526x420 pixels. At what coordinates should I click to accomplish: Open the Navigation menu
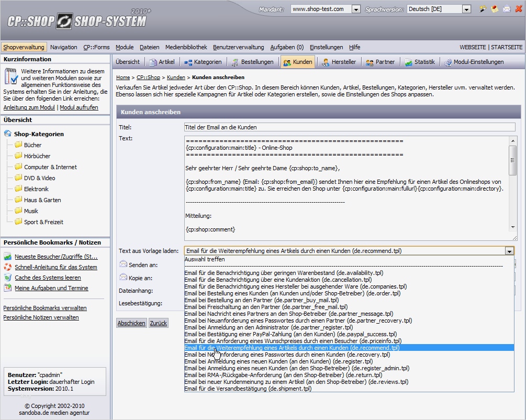(64, 47)
